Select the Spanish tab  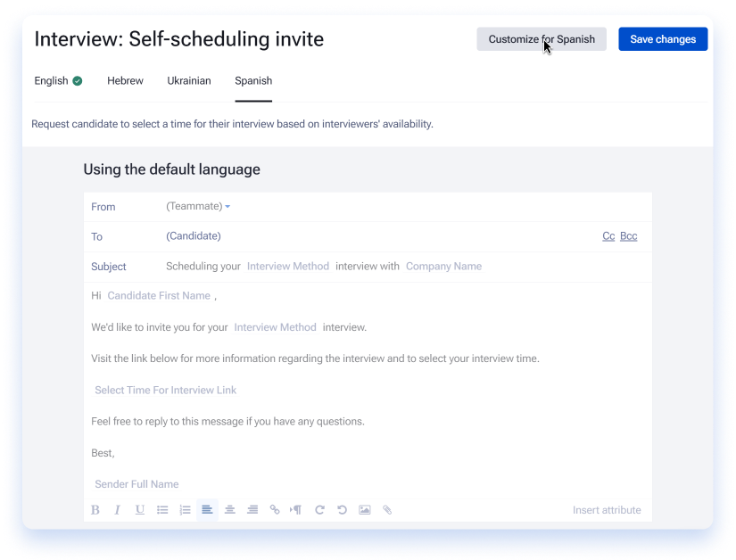click(253, 80)
